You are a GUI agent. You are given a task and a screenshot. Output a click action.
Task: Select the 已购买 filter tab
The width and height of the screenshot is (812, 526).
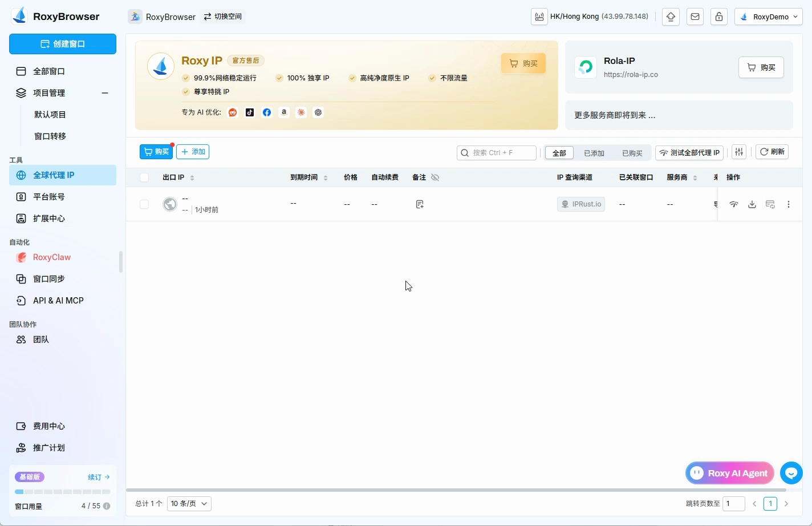pyautogui.click(x=632, y=153)
